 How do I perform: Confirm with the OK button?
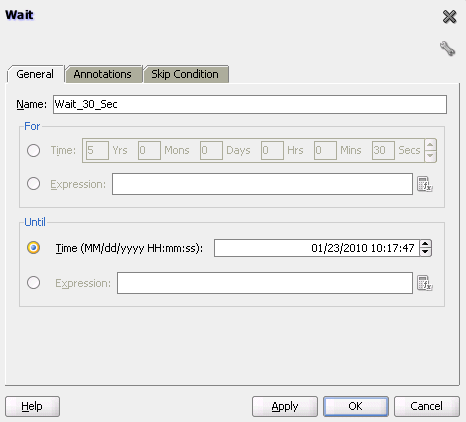click(356, 406)
